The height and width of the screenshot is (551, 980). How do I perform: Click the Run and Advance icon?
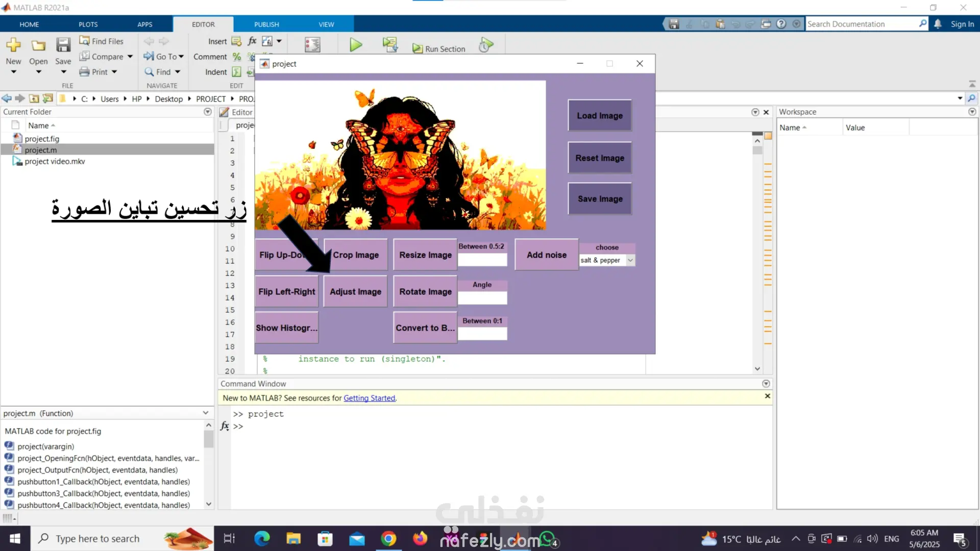390,45
